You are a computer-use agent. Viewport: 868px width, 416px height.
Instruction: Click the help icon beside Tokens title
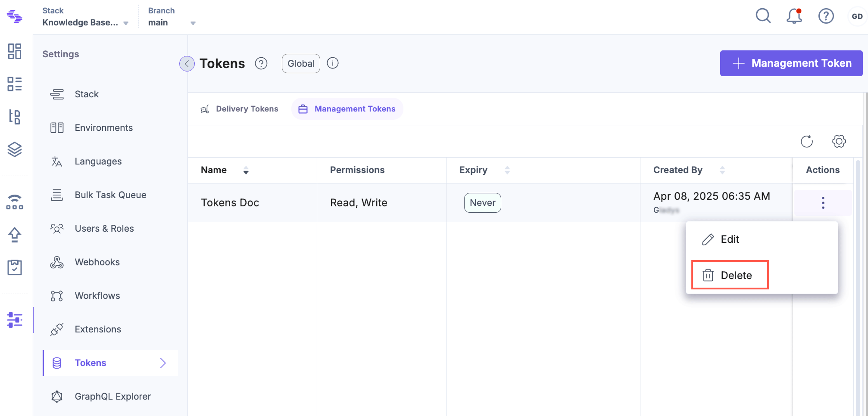261,63
